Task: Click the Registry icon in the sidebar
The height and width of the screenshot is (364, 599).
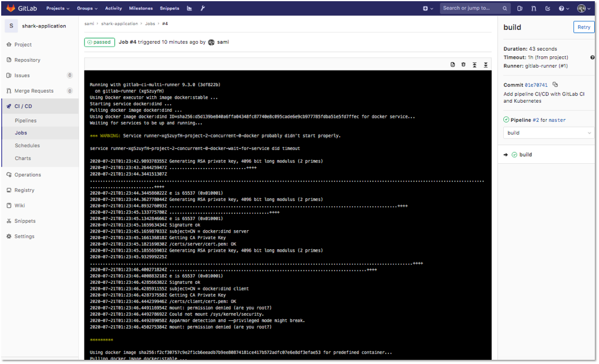Action: click(9, 190)
